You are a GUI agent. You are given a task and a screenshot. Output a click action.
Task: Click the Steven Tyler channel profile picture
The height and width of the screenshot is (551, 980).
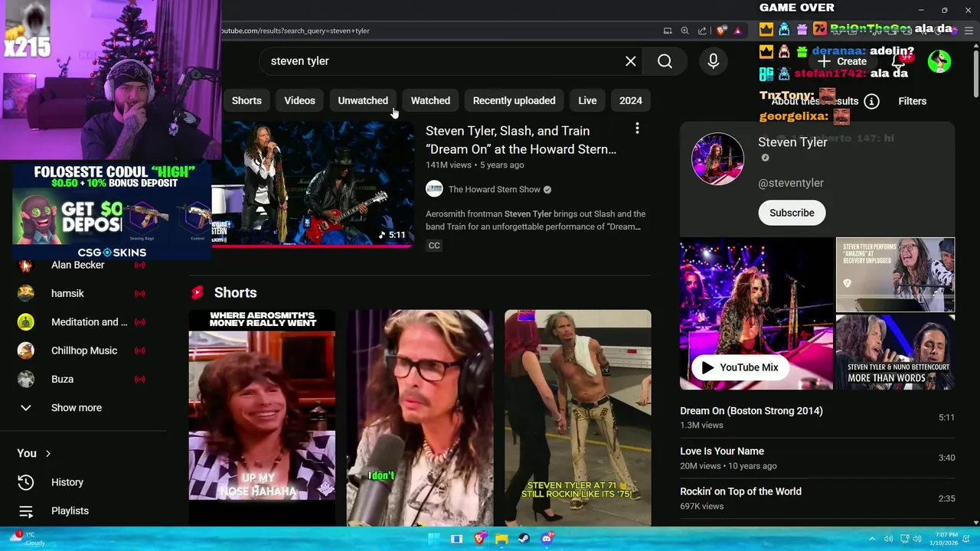[x=717, y=159]
